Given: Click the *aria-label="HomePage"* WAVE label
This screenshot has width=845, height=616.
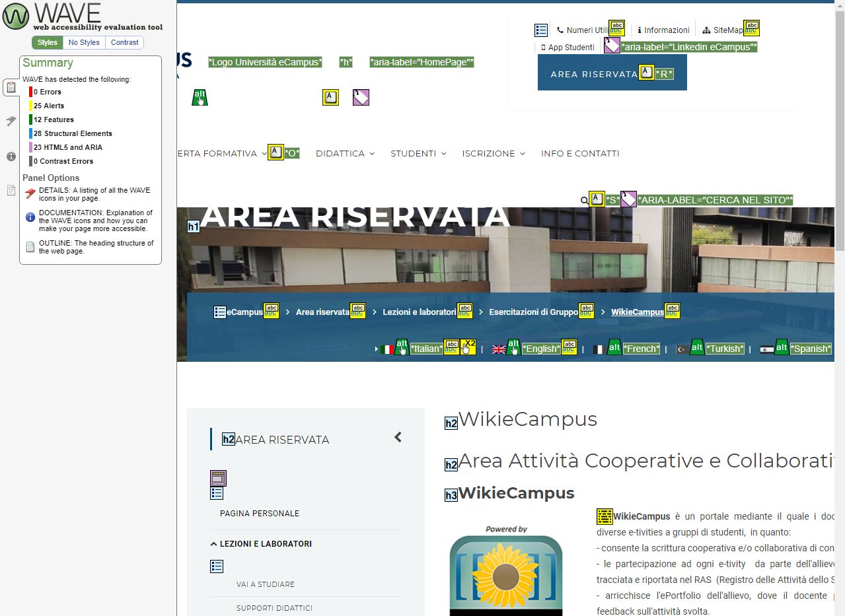Looking at the screenshot, I should point(422,62).
